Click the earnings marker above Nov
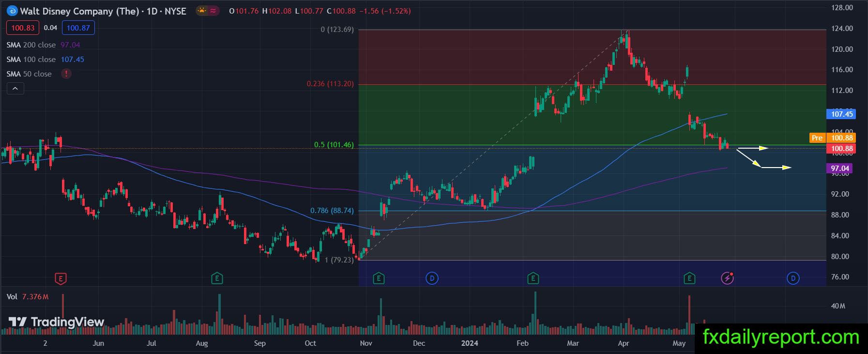 [x=379, y=278]
